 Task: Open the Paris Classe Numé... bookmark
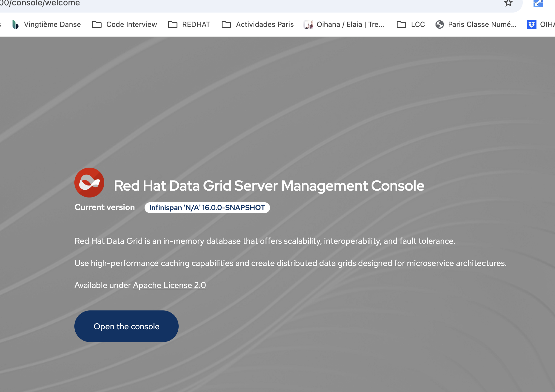pos(476,24)
